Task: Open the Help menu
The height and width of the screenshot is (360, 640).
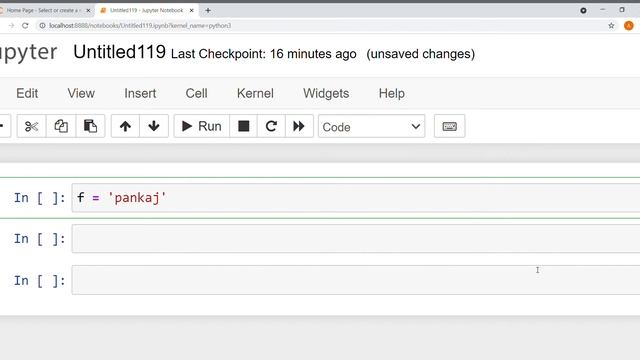Action: (x=391, y=93)
